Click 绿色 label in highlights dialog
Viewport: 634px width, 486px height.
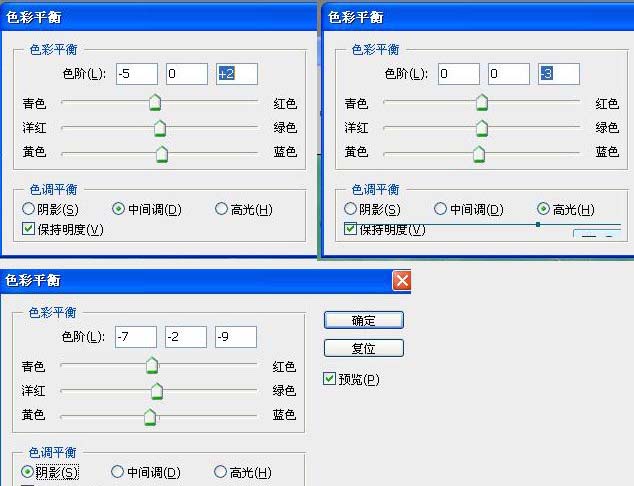point(607,128)
